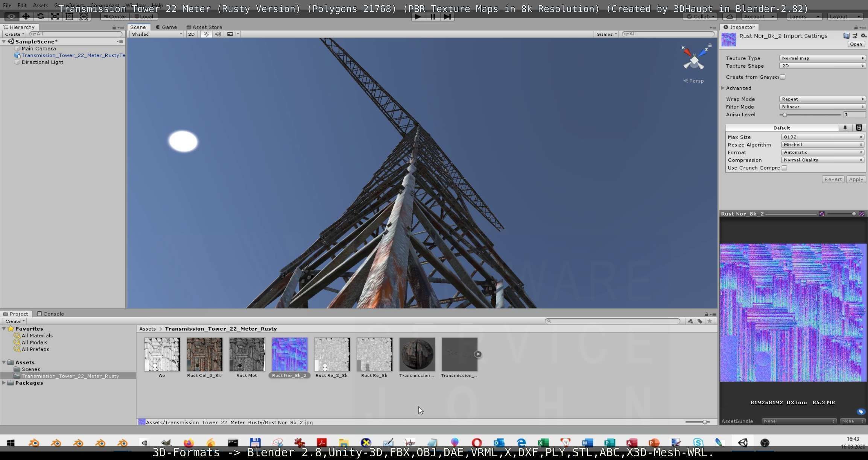Open Filter Mode dropdown

point(822,107)
